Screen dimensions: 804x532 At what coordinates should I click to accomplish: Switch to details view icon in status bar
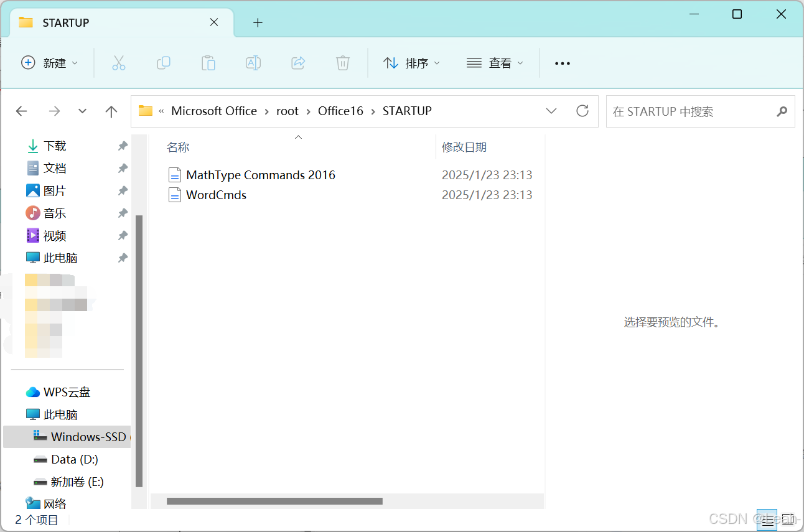click(x=767, y=519)
